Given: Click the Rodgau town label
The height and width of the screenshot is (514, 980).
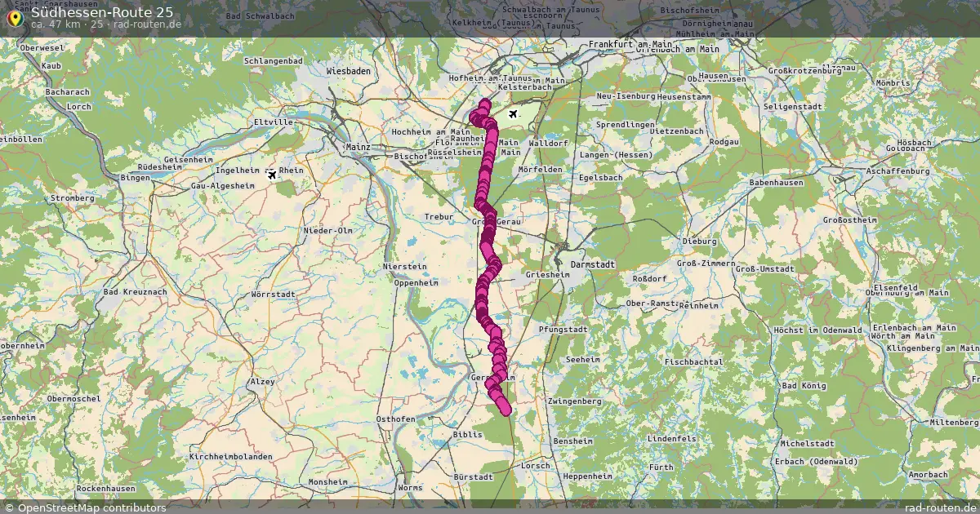Looking at the screenshot, I should click(724, 141).
